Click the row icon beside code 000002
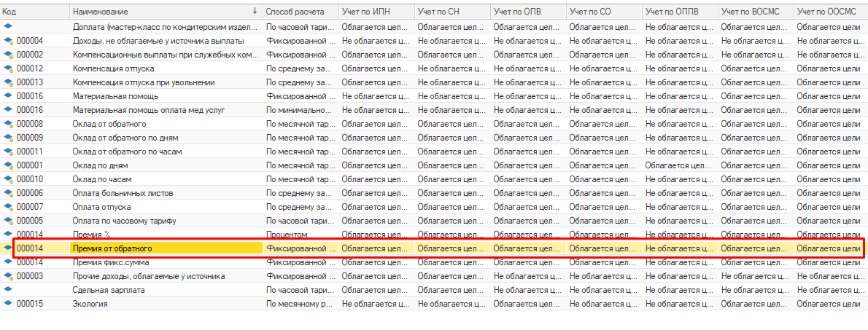The height and width of the screenshot is (330, 868). click(8, 54)
